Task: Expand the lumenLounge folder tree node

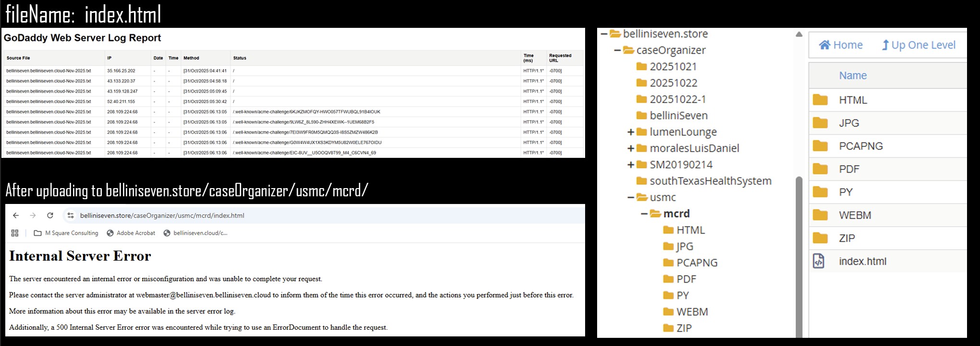Action: (x=631, y=132)
